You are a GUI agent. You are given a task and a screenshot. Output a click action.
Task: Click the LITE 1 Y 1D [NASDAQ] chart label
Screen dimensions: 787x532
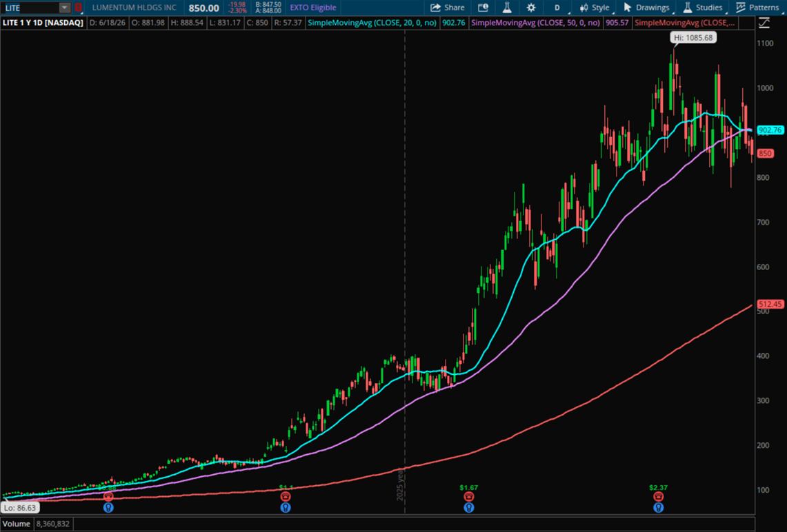point(43,23)
